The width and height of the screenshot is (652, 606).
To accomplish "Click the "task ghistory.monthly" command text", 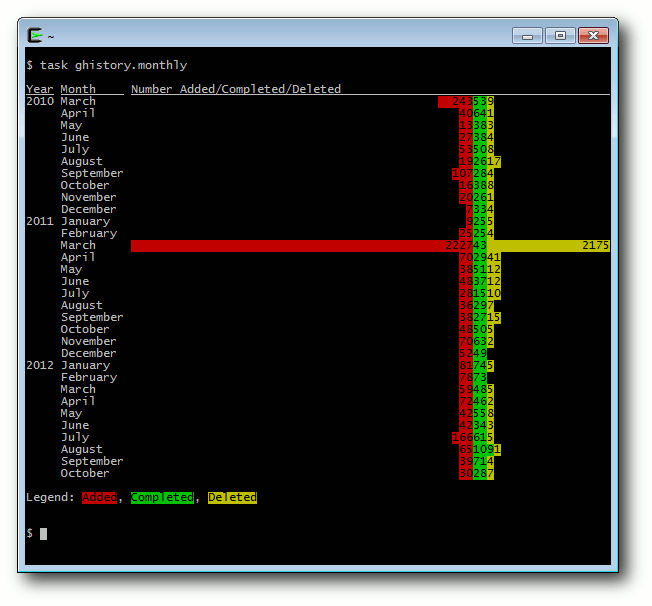I will tap(113, 65).
